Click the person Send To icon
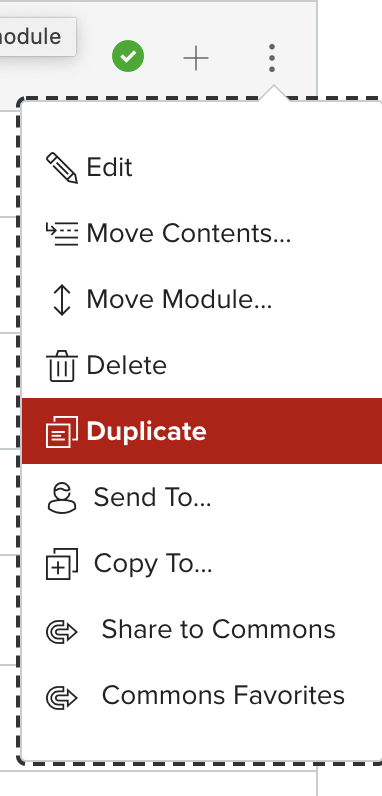The width and height of the screenshot is (382, 796). 62,498
